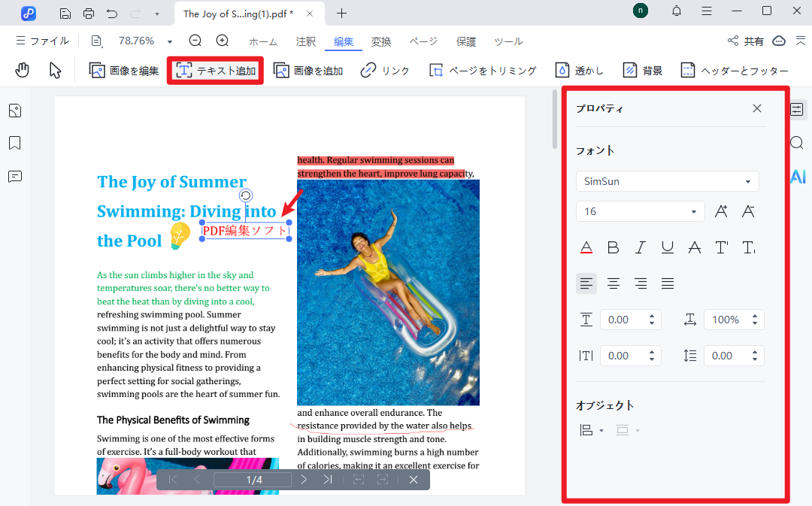Select the hand pan tool
Screen dimensions: 812x506
pos(23,70)
